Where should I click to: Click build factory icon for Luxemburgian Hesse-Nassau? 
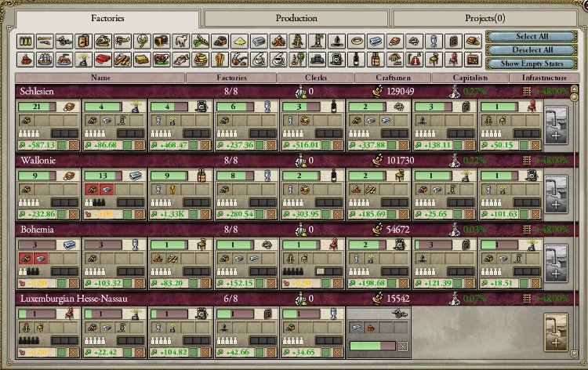[x=557, y=331]
